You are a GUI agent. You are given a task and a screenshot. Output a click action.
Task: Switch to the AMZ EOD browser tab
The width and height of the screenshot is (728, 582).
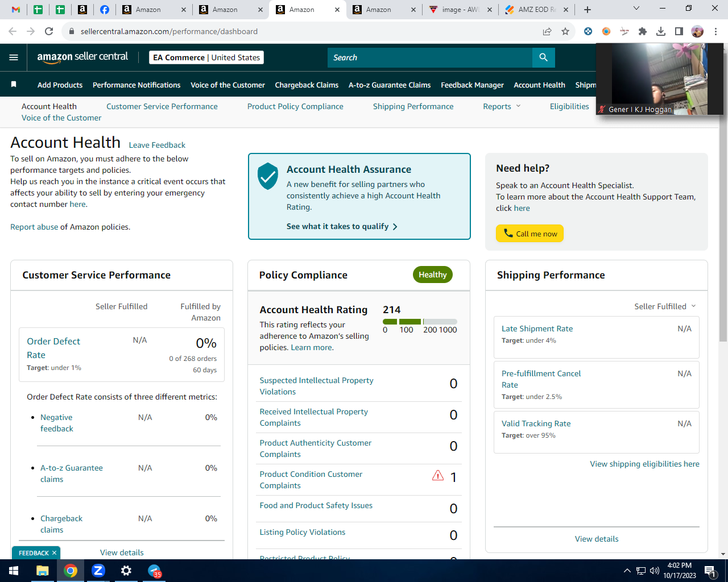tap(536, 10)
